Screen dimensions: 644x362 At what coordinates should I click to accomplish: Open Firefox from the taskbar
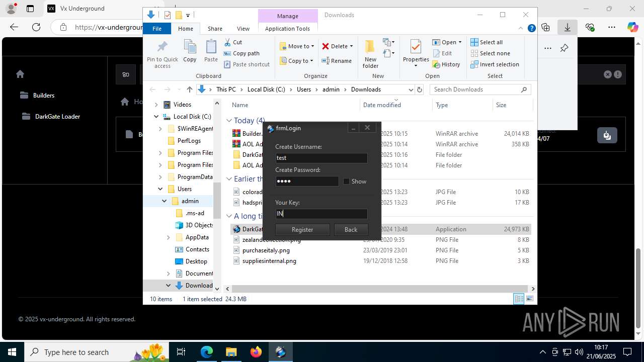click(x=256, y=352)
